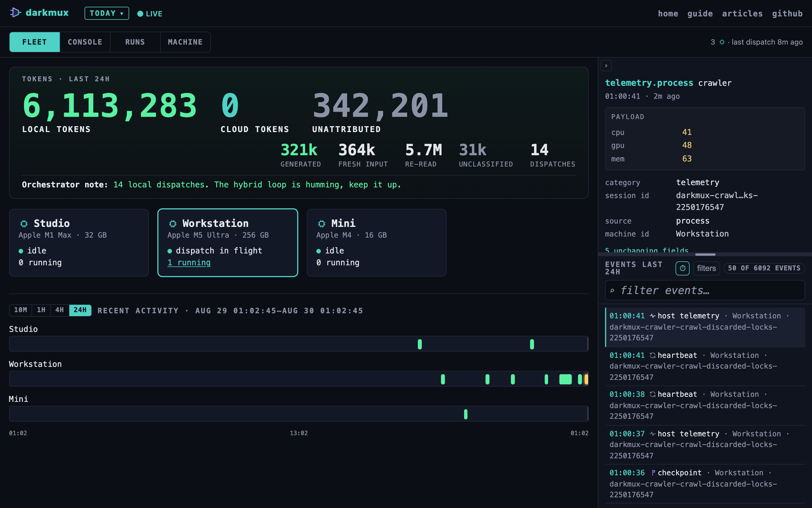Open the '1 running' link on Workstation
Image resolution: width=812 pixels, height=508 pixels.
coord(189,262)
